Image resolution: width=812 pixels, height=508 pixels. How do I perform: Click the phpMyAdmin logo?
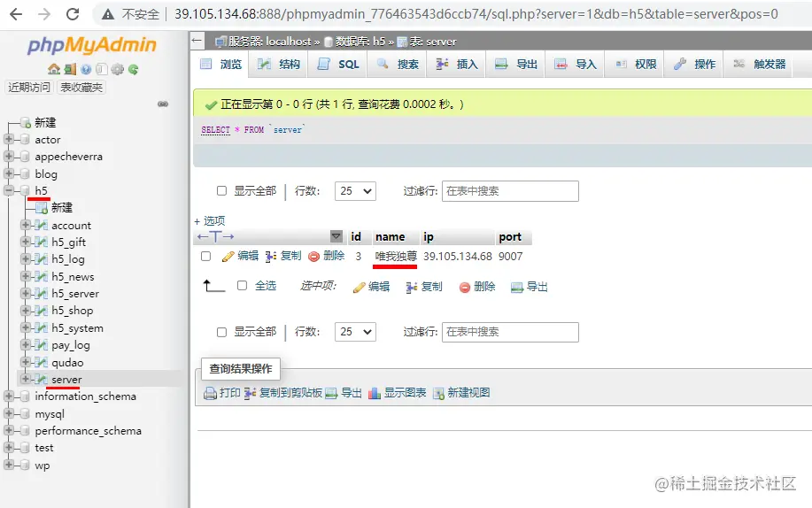[92, 45]
